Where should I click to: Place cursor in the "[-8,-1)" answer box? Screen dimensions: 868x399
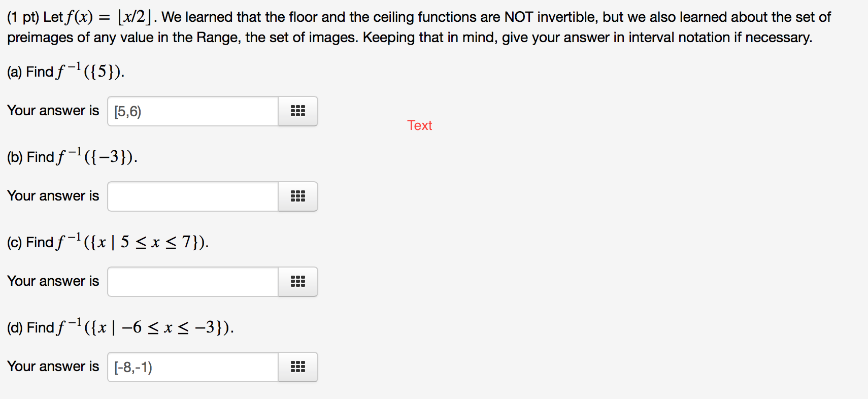(192, 367)
